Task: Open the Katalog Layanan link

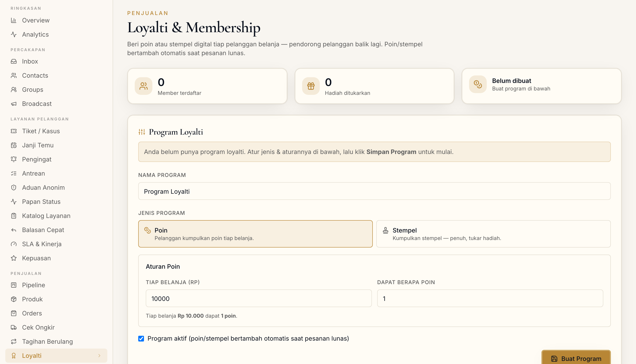Action: point(56,216)
